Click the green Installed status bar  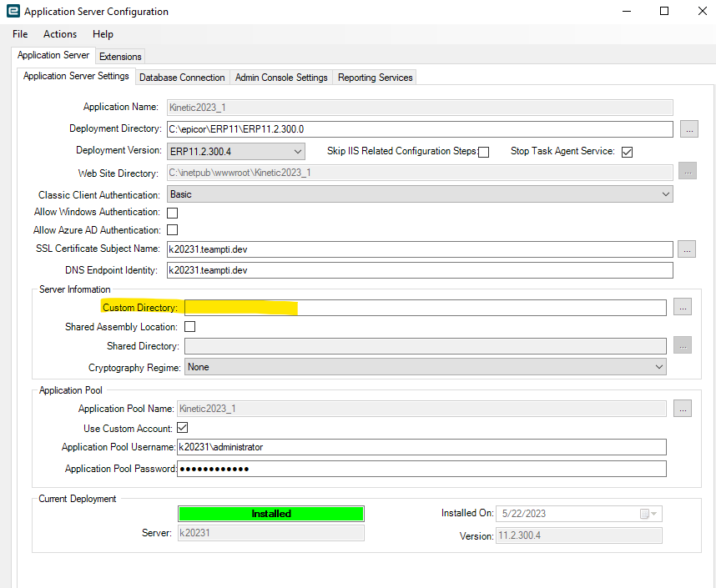click(271, 514)
